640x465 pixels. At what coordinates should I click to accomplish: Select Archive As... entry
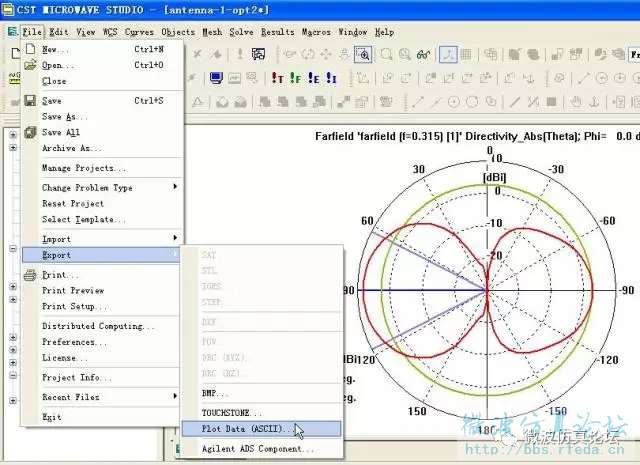point(102,148)
